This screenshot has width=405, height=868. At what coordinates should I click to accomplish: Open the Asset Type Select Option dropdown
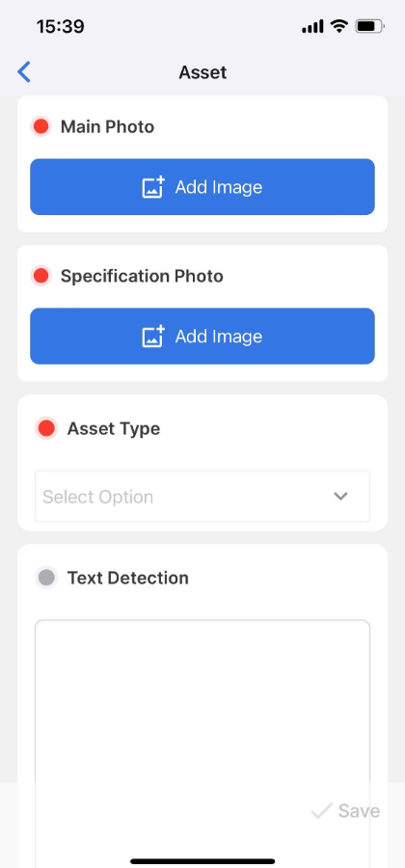click(202, 497)
